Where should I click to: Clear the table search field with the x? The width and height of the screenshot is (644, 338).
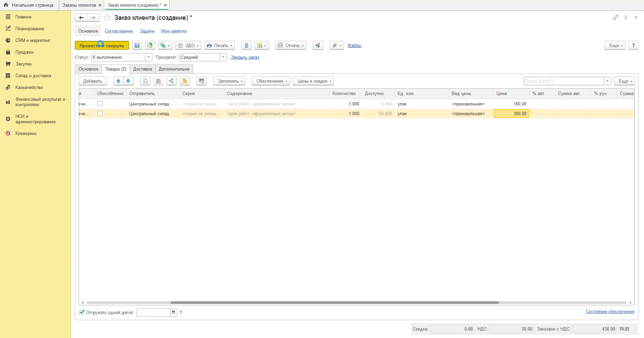(607, 81)
